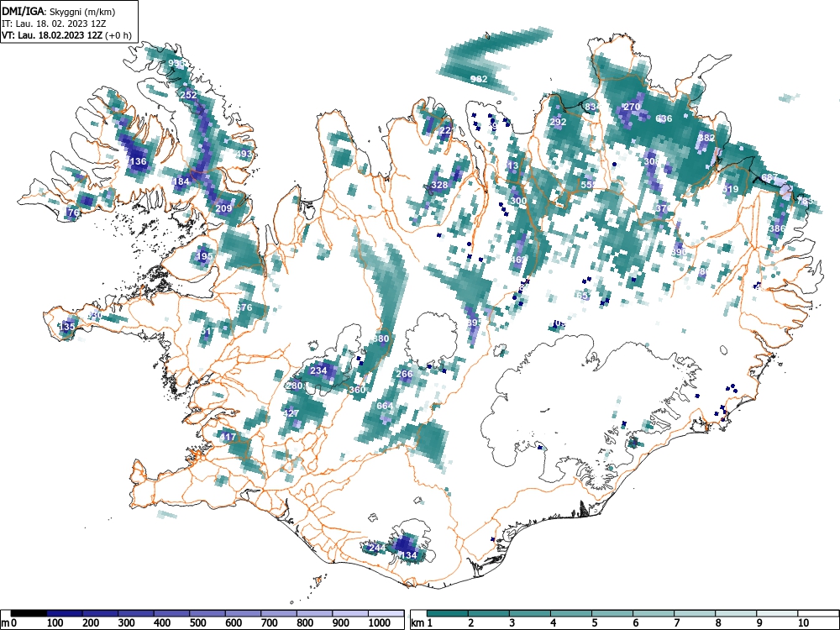
Task: Pick the black 0–100 m legend swatch
Action: click(x=29, y=613)
